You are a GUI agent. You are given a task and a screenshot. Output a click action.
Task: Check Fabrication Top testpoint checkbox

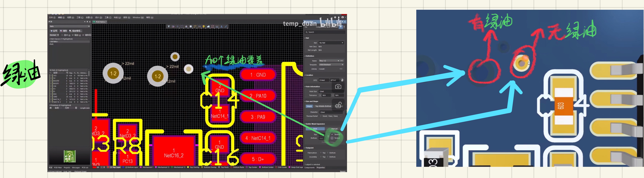pos(321,153)
